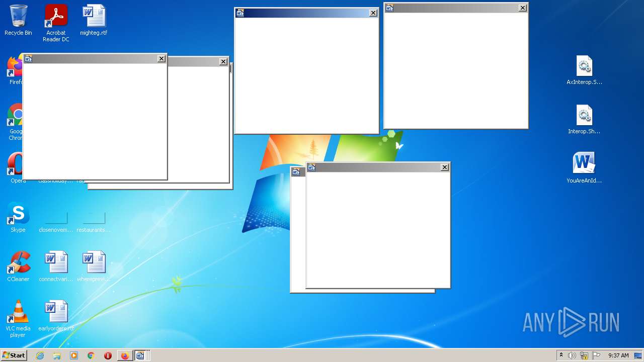Viewport: 644px width, 362px height.
Task: Select the closenovem... file icon
Action: pos(56,221)
